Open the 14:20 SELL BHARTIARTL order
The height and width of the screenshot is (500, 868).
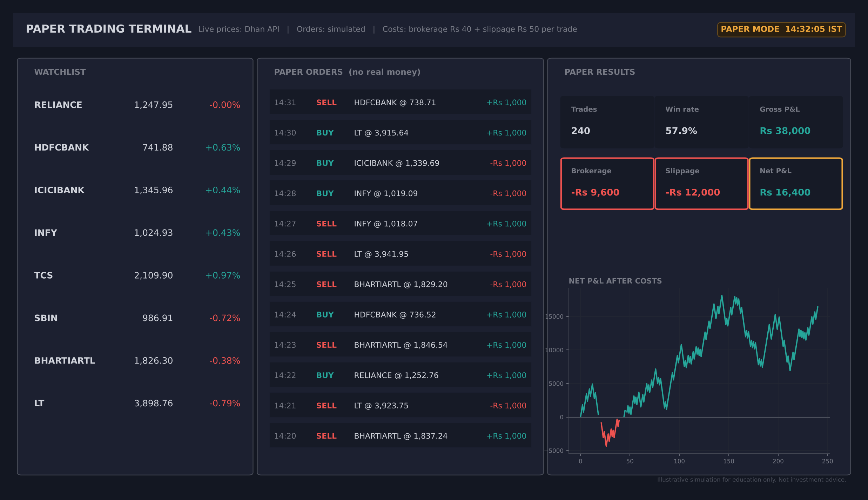[x=400, y=435]
